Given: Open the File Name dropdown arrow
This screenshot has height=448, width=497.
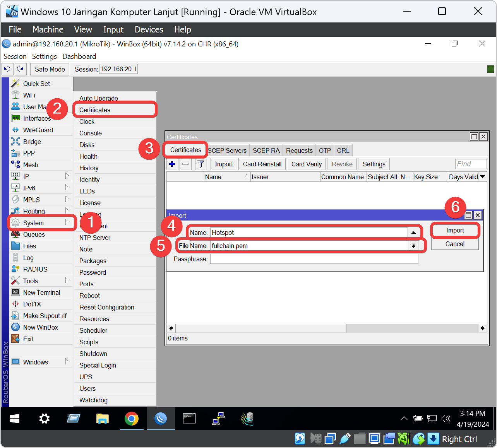Looking at the screenshot, I should (x=413, y=246).
